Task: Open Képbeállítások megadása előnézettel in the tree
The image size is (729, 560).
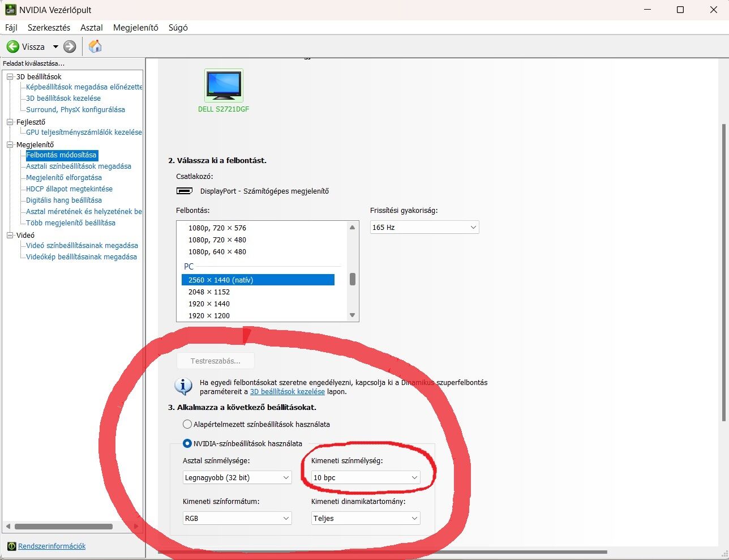Action: [84, 87]
